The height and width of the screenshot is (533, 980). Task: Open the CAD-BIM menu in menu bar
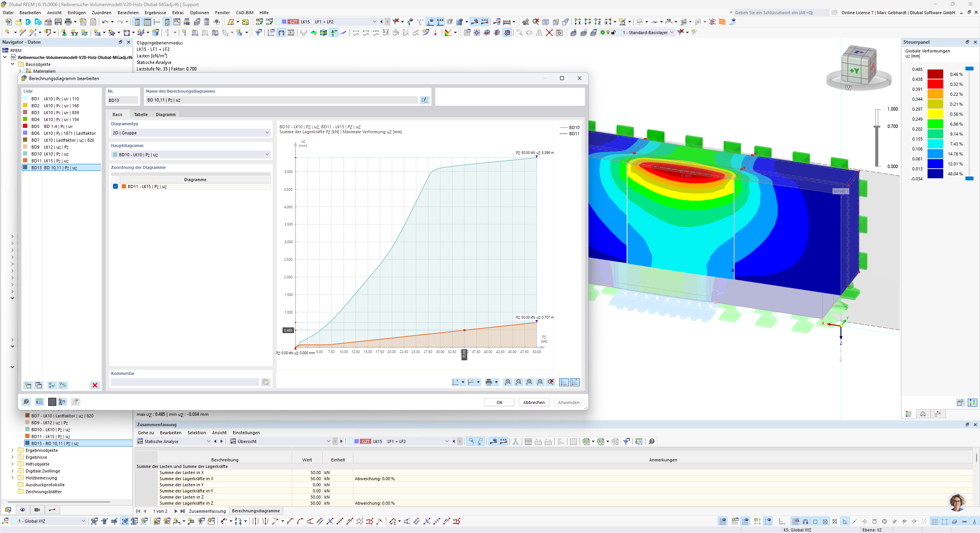(x=244, y=13)
